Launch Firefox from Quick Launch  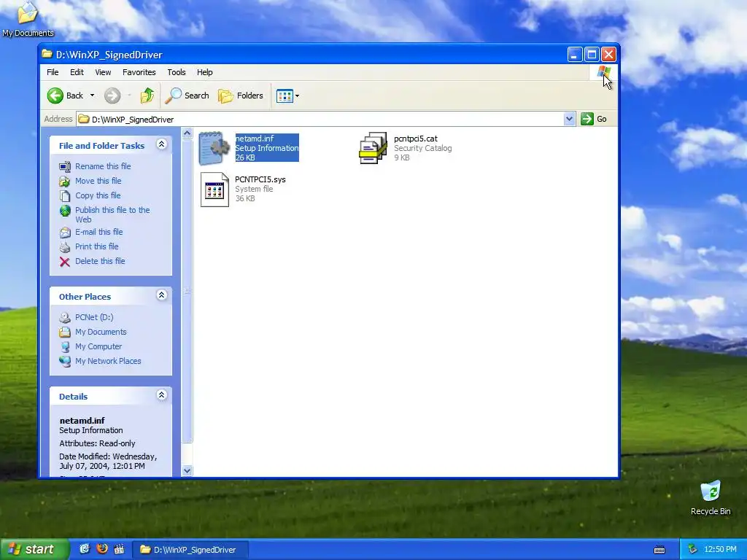coord(102,549)
